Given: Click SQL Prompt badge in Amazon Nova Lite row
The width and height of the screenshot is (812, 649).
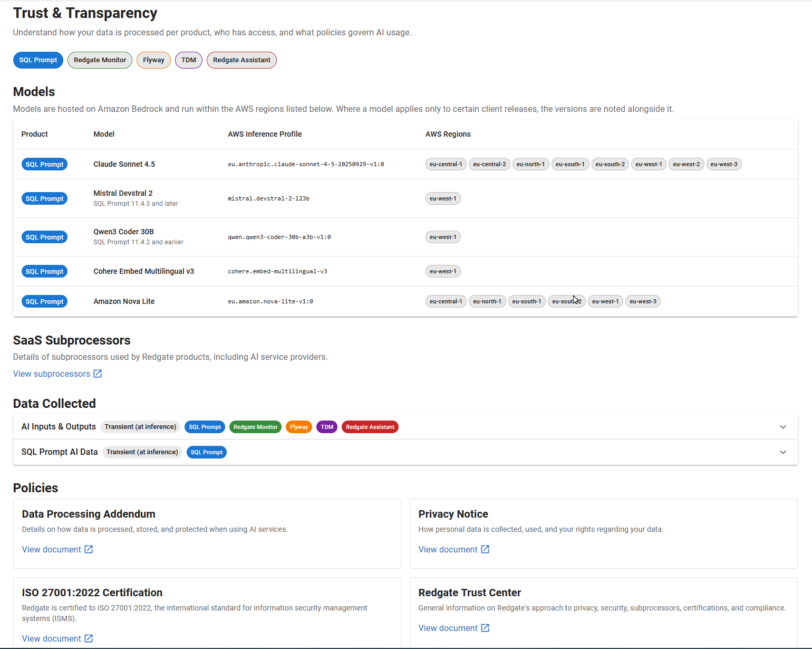Looking at the screenshot, I should pos(44,301).
